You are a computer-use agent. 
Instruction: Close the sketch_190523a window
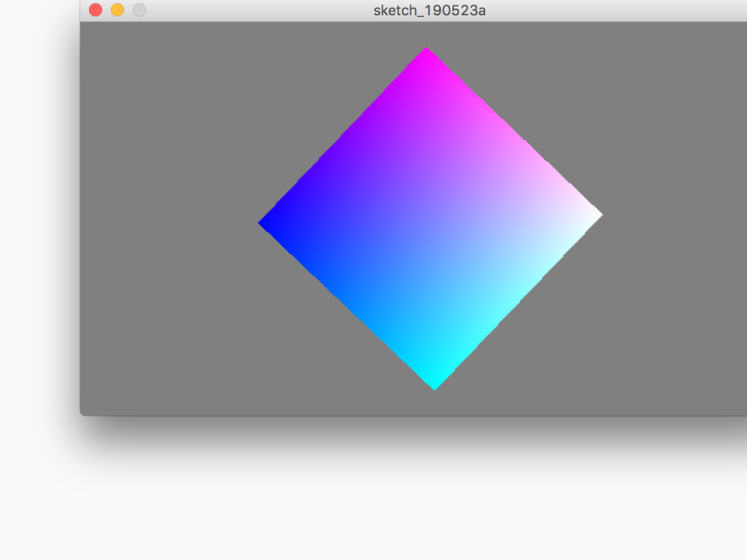[96, 10]
